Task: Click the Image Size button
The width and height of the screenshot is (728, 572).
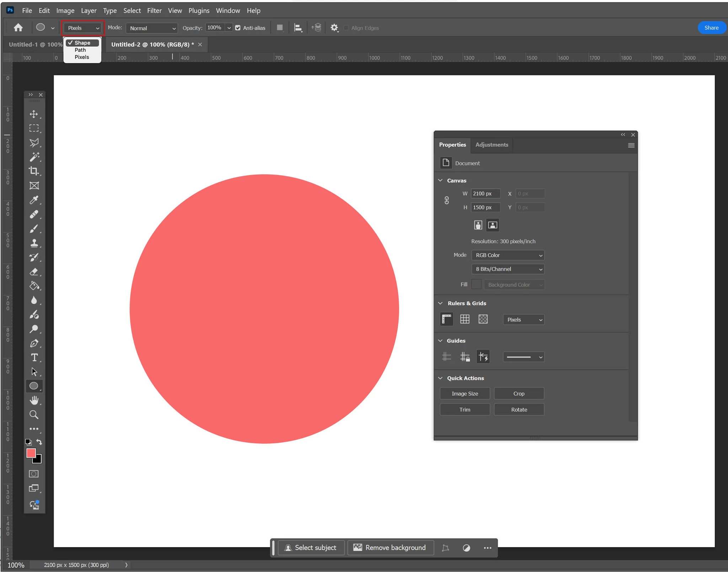Action: pyautogui.click(x=465, y=394)
